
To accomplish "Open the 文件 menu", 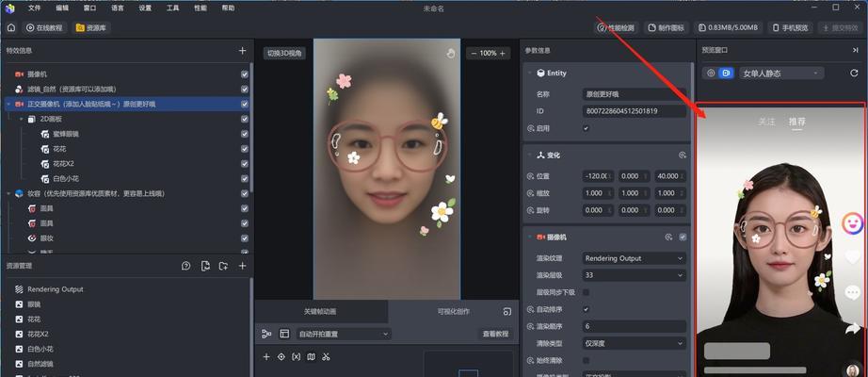I will click(x=35, y=8).
